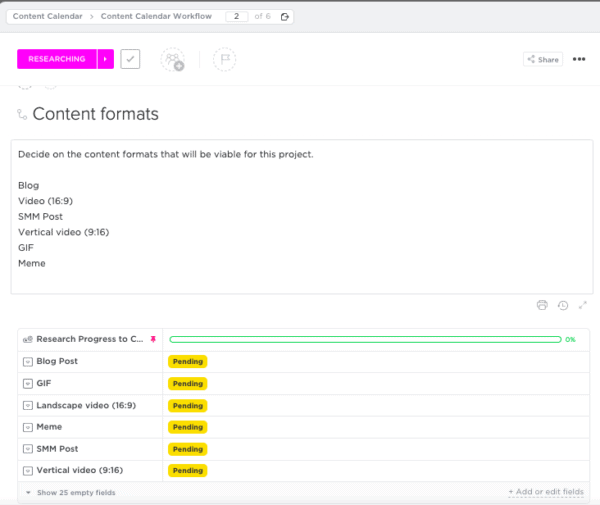Click 'Decide on the content formats' sentence

pos(166,154)
